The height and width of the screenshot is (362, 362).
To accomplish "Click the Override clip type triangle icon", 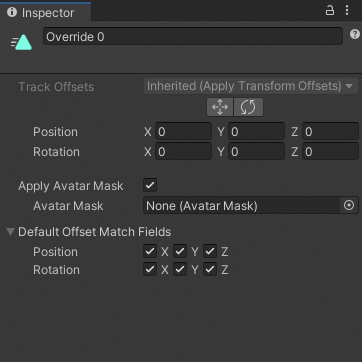I will pos(21,43).
